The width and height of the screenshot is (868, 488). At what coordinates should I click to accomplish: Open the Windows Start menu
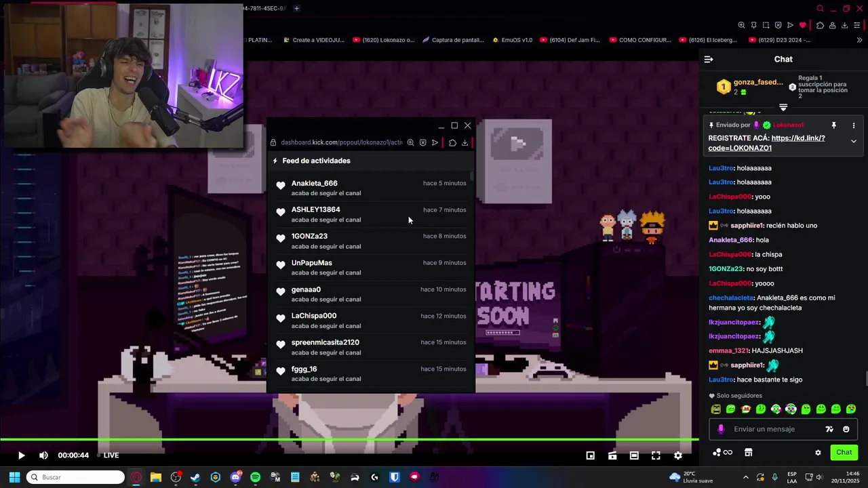point(14,477)
